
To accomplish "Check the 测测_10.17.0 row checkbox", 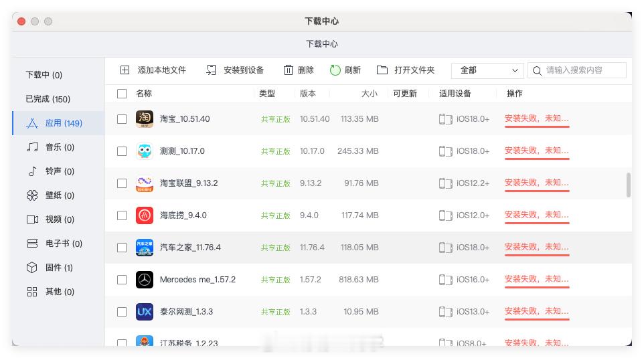I will 122,151.
